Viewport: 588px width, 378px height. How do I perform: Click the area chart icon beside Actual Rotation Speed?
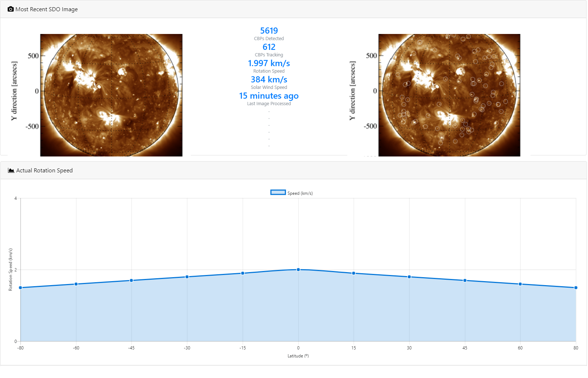(11, 170)
